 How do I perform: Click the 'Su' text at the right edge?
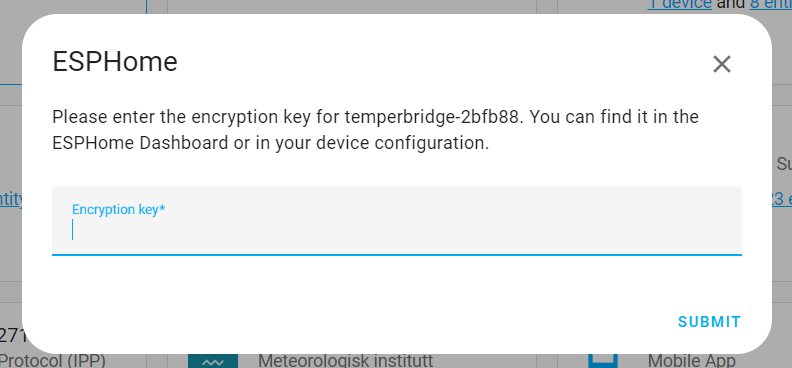[784, 164]
